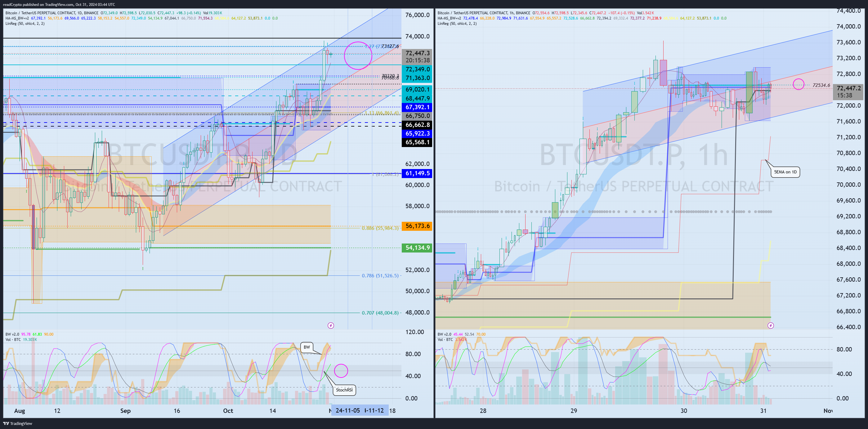Click the magenta circle in the 1D indicator pane
This screenshot has width=868, height=429.
tap(341, 371)
